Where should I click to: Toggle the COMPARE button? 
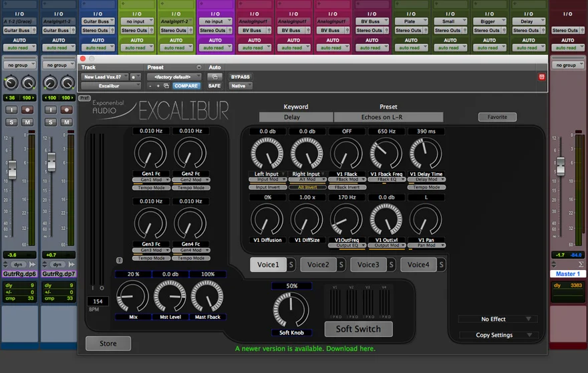point(186,86)
